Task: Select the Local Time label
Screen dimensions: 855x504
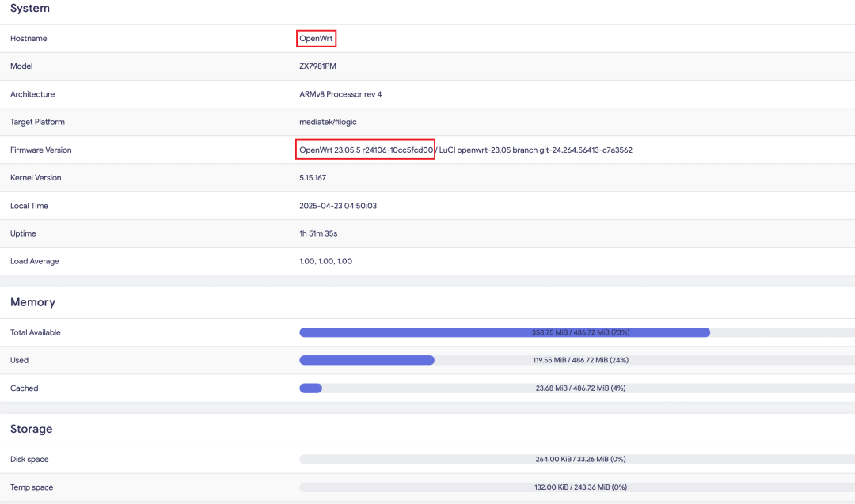Action: pyautogui.click(x=29, y=206)
